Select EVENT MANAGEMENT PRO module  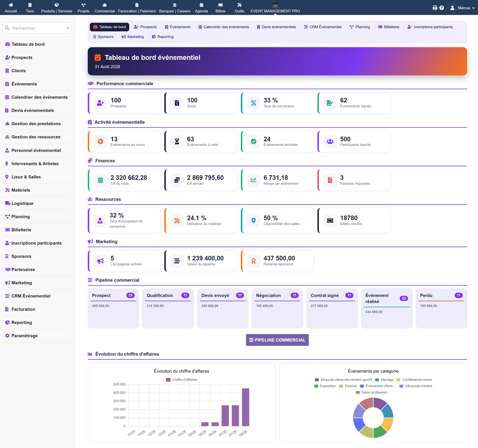point(275,8)
